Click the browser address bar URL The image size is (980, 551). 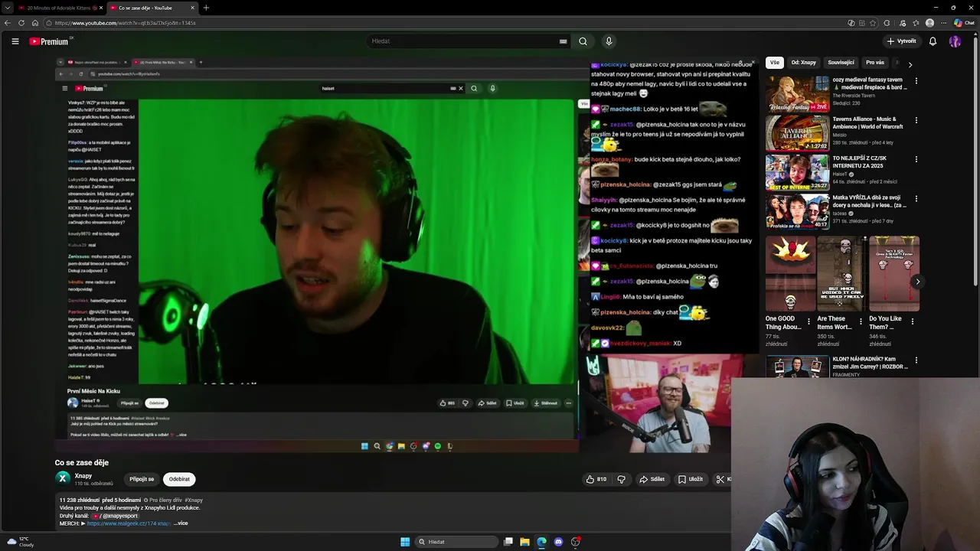[125, 23]
